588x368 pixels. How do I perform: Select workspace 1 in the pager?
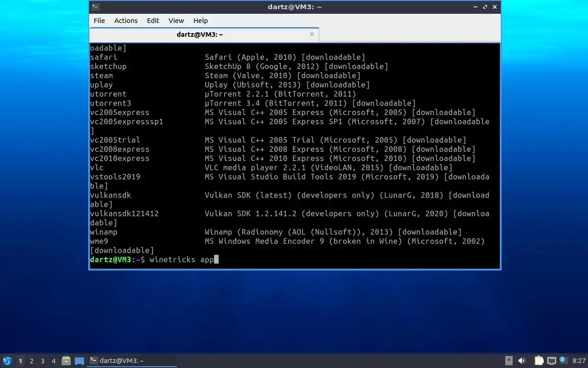[20, 361]
